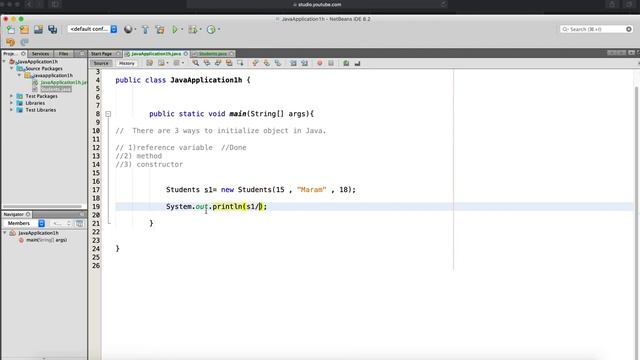Click the Projects panel horizontal scrollbar
The width and height of the screenshot is (640, 360).
pyautogui.click(x=42, y=206)
